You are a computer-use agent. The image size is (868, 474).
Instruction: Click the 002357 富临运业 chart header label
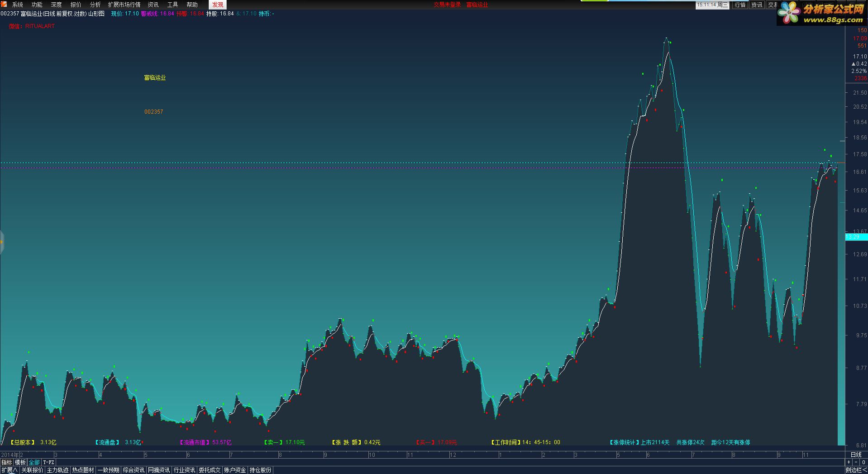pyautogui.click(x=52, y=14)
